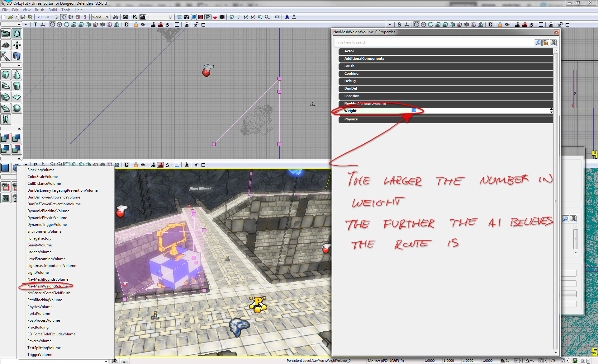Select Camera Mode in the left toolbox
Viewport: 598px width, 364px height.
[x=6, y=34]
